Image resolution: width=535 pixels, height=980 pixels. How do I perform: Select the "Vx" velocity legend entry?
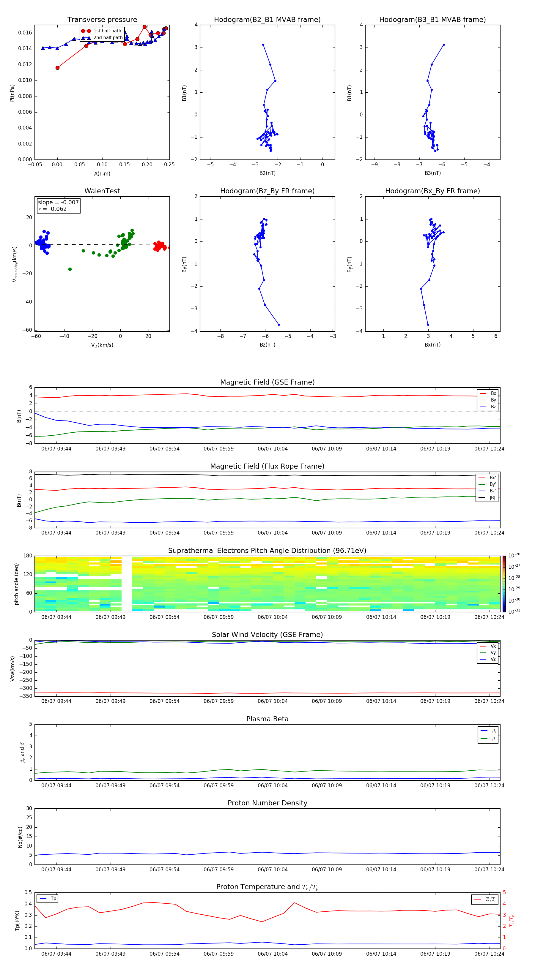488,646
